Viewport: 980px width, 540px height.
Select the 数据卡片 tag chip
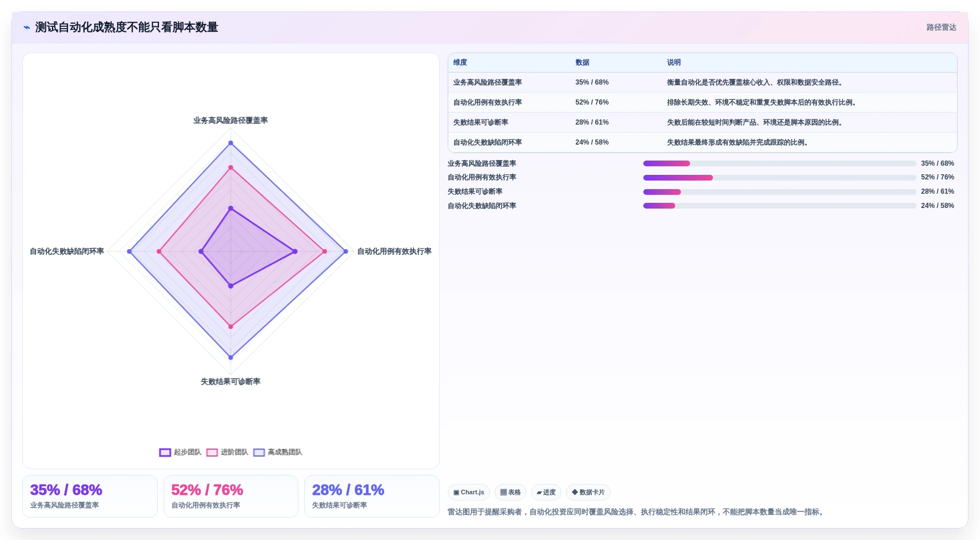588,493
